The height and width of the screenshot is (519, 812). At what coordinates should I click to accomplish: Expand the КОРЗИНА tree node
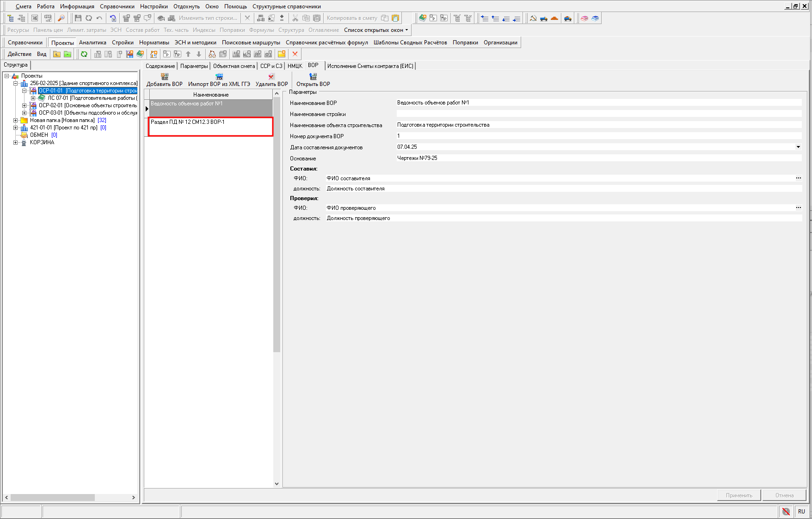coord(16,142)
